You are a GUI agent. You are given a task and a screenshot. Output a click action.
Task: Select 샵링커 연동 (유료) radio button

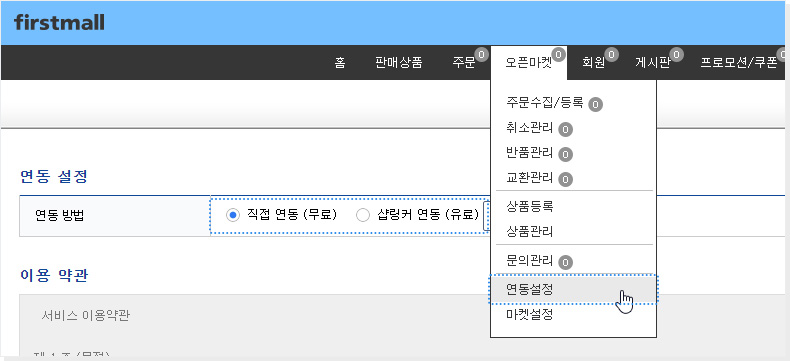pos(363,215)
